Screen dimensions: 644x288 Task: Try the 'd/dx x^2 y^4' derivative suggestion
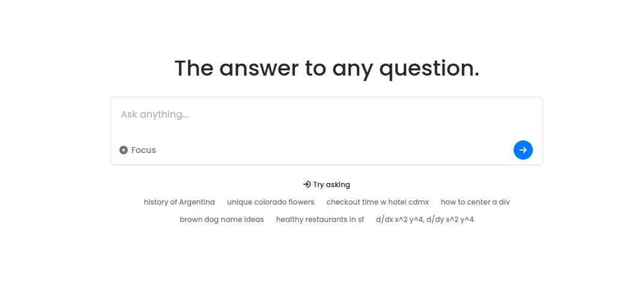point(425,220)
